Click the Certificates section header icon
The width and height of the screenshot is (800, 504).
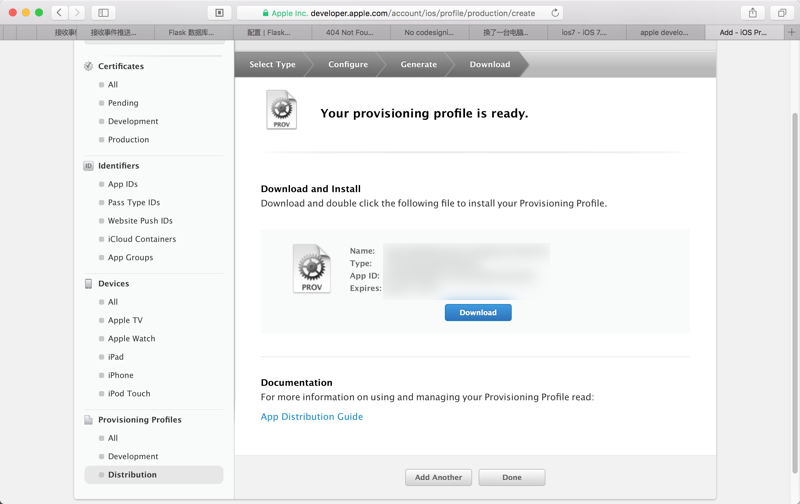coord(88,66)
